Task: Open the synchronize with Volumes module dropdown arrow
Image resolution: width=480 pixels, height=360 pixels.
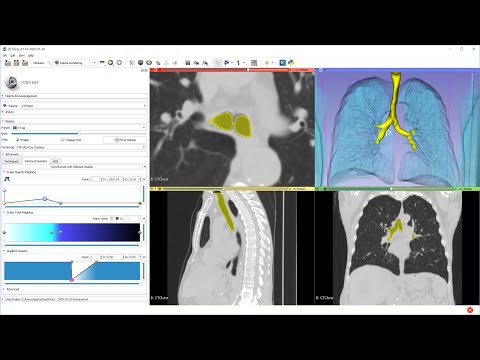Action: [x=144, y=167]
